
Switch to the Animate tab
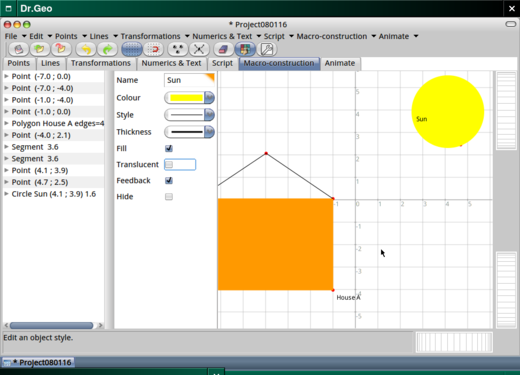click(340, 63)
